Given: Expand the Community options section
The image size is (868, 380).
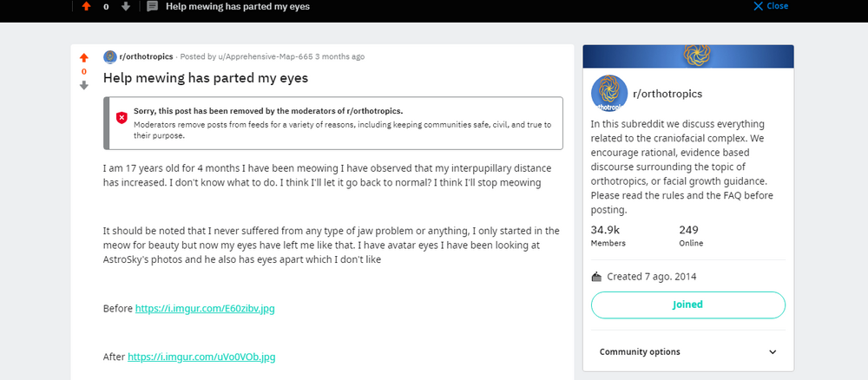Looking at the screenshot, I should (688, 351).
